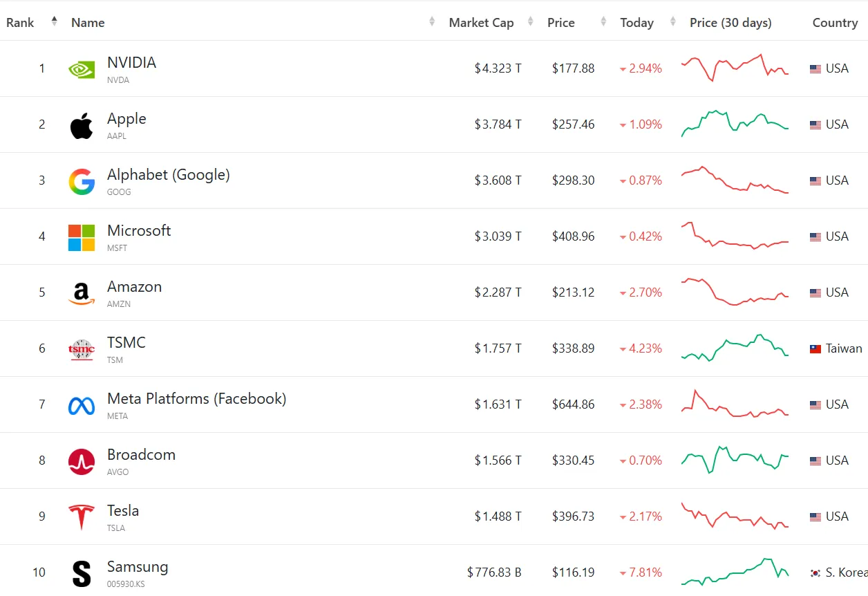The image size is (868, 596).
Task: Click the Tesla T logo
Action: (82, 517)
